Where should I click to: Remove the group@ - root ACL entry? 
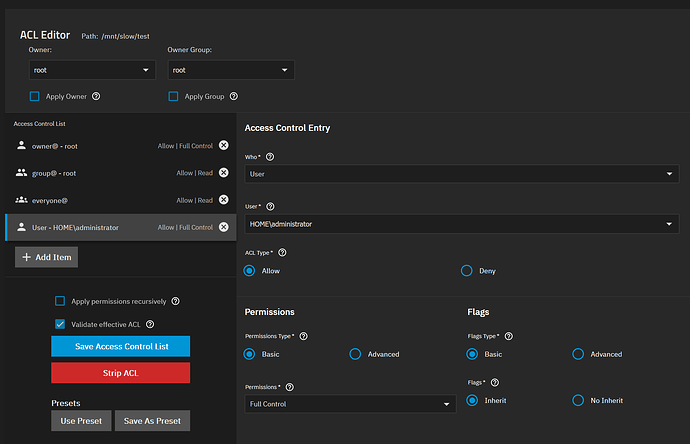point(224,172)
